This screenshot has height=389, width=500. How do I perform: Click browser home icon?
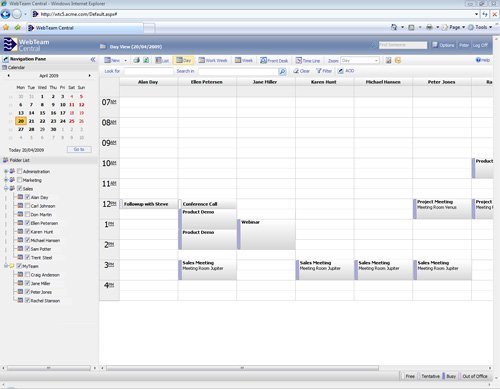(x=394, y=27)
